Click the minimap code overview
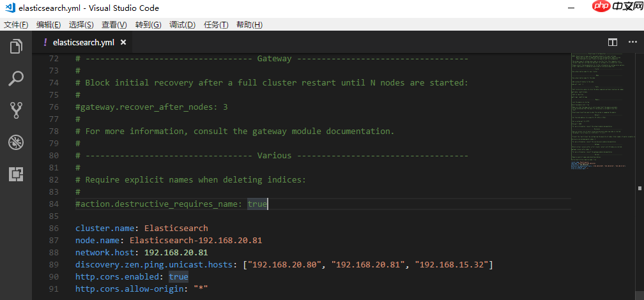The height and width of the screenshot is (300, 644). pos(603,111)
